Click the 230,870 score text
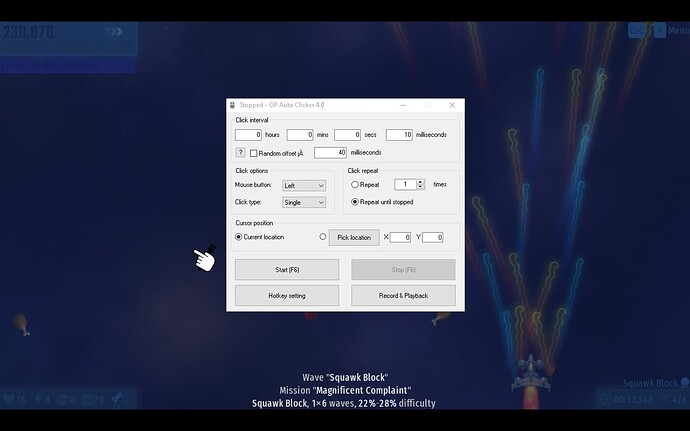This screenshot has width=690, height=431. (x=29, y=32)
